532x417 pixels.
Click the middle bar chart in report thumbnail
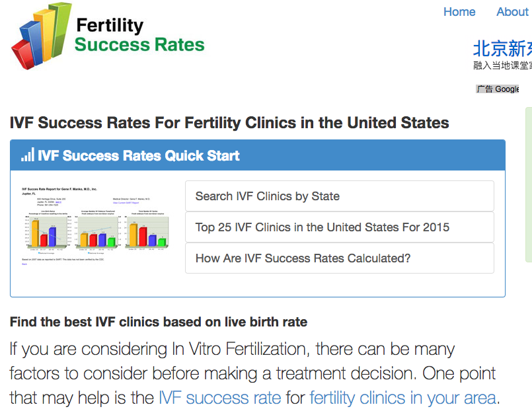click(96, 231)
